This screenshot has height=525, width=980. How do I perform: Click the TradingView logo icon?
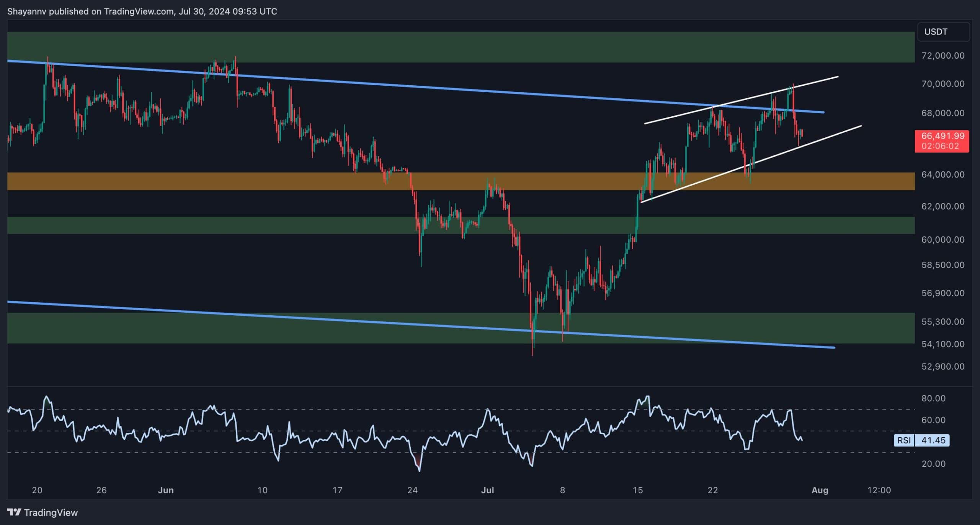(x=14, y=512)
